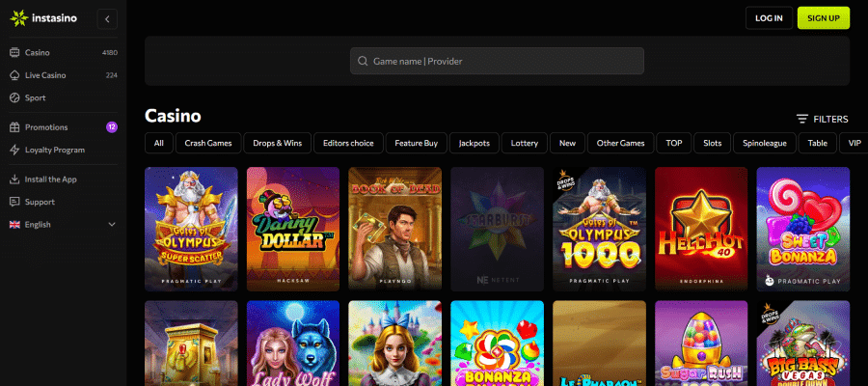This screenshot has width=868, height=386.
Task: Open the Gates of Olympus 1000 game
Action: (600, 230)
